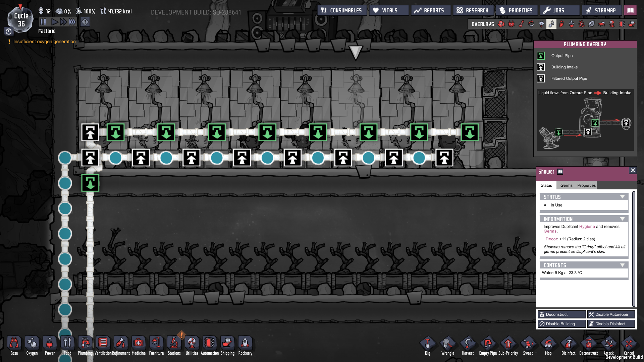The height and width of the screenshot is (362, 644).
Task: Click Disable Building button
Action: coord(561,324)
